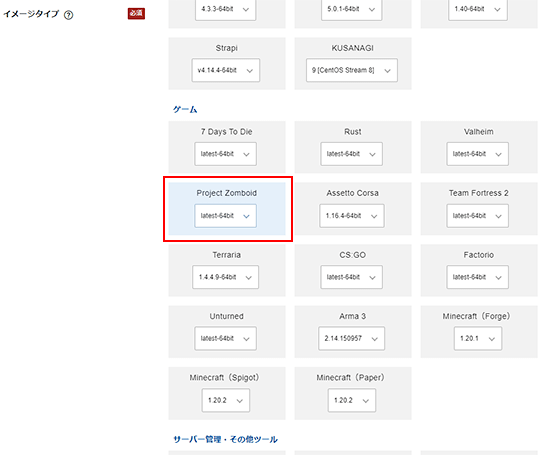The width and height of the screenshot is (550, 455).
Task: Open the Factorio version dropdown
Action: click(477, 277)
